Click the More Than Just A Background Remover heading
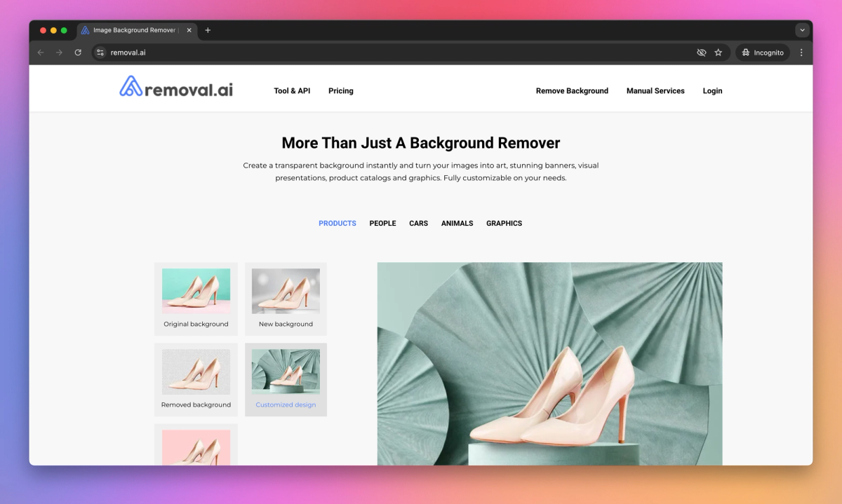 [x=421, y=143]
